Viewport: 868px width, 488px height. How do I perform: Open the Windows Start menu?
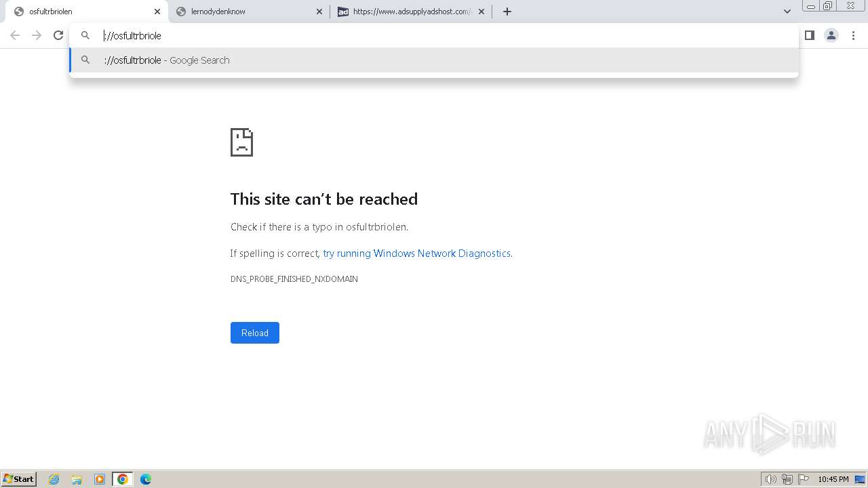[19, 479]
